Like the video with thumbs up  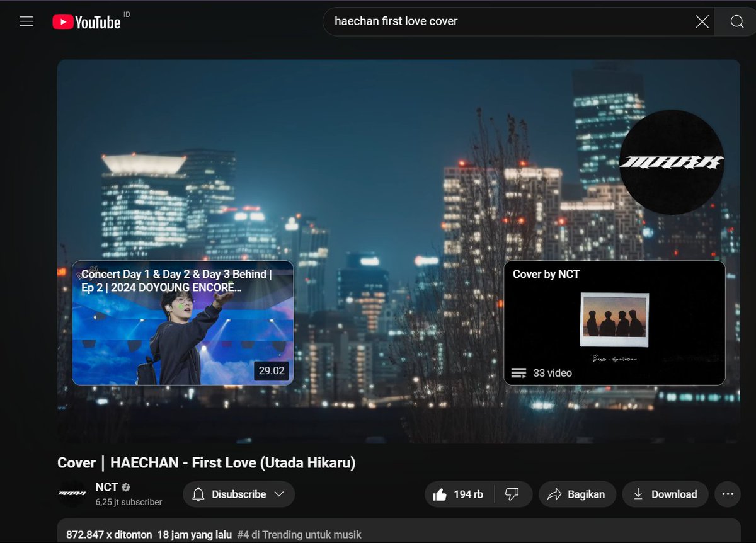(x=459, y=494)
